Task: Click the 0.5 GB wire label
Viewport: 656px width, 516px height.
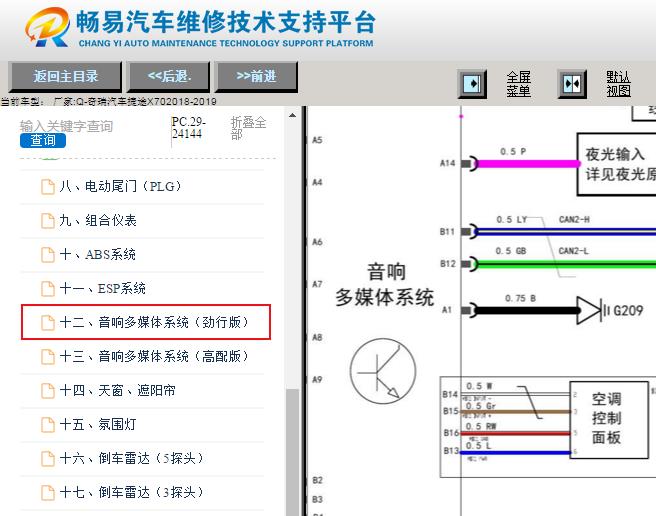Action: pyautogui.click(x=510, y=251)
